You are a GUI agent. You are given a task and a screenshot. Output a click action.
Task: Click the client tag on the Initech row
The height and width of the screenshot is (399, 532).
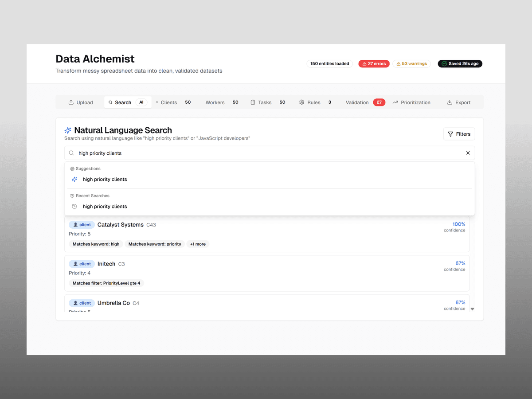tap(82, 264)
